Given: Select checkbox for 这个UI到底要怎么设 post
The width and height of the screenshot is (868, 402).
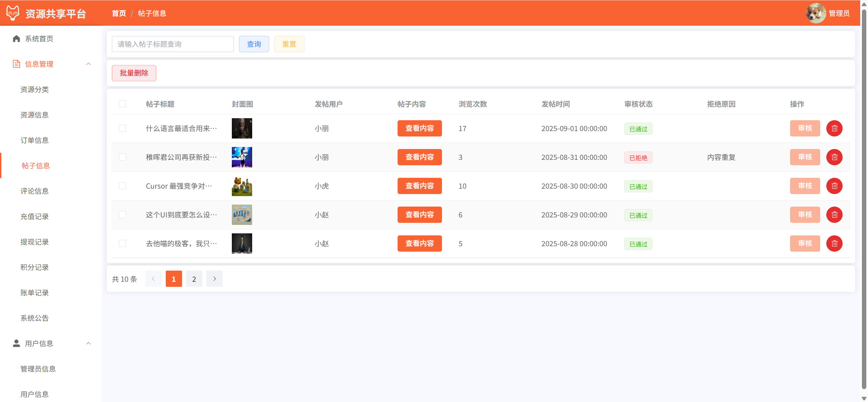Looking at the screenshot, I should click(122, 215).
